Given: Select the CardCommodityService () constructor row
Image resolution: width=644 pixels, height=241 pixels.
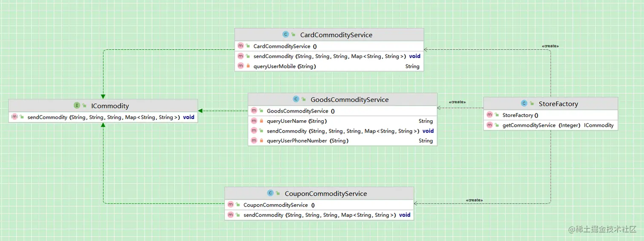Looking at the screenshot, I should (x=329, y=46).
